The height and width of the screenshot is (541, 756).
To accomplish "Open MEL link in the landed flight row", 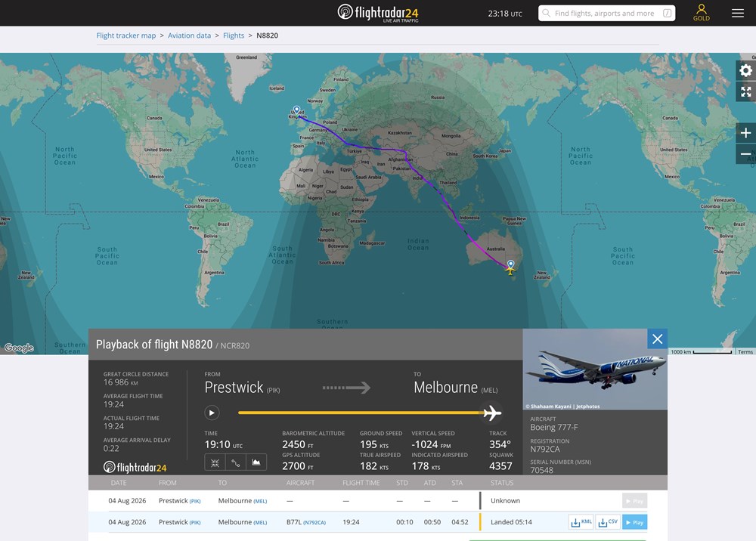I will click(x=260, y=523).
